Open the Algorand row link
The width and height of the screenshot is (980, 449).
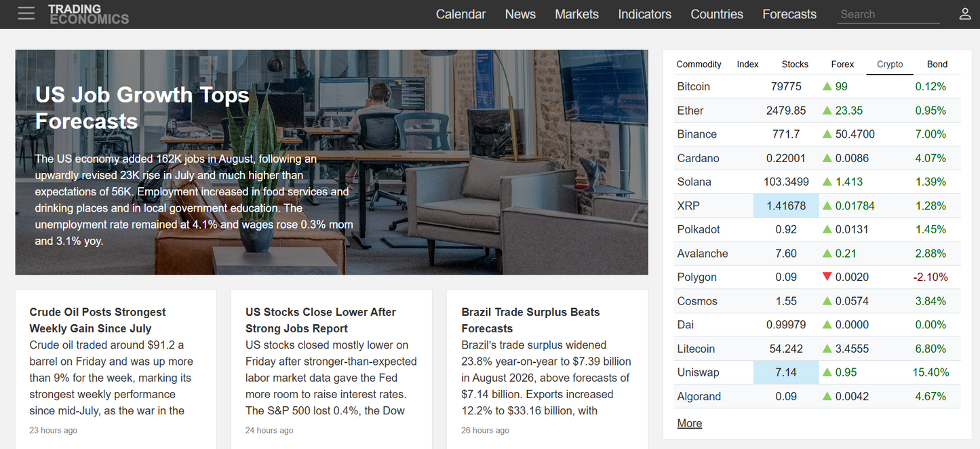699,396
